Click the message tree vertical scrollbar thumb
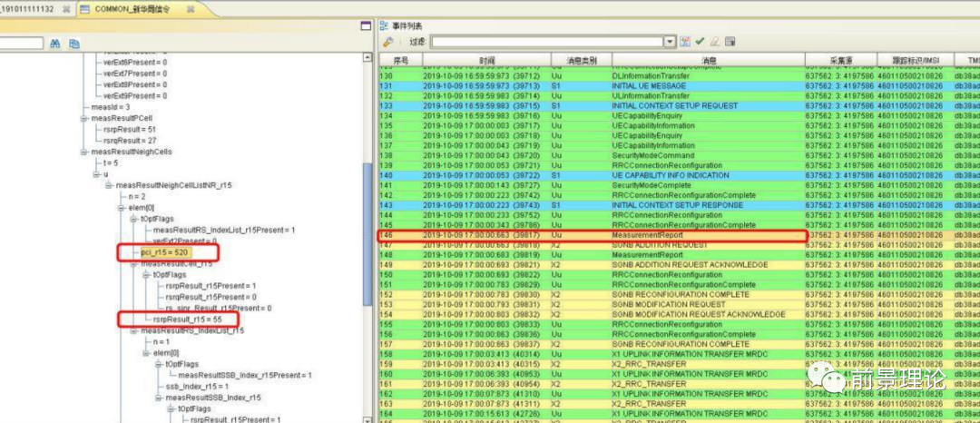 tap(367, 234)
